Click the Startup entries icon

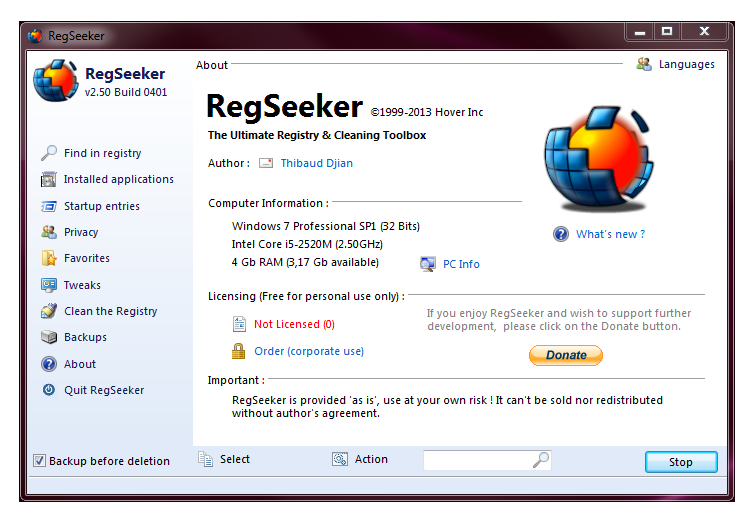click(48, 206)
